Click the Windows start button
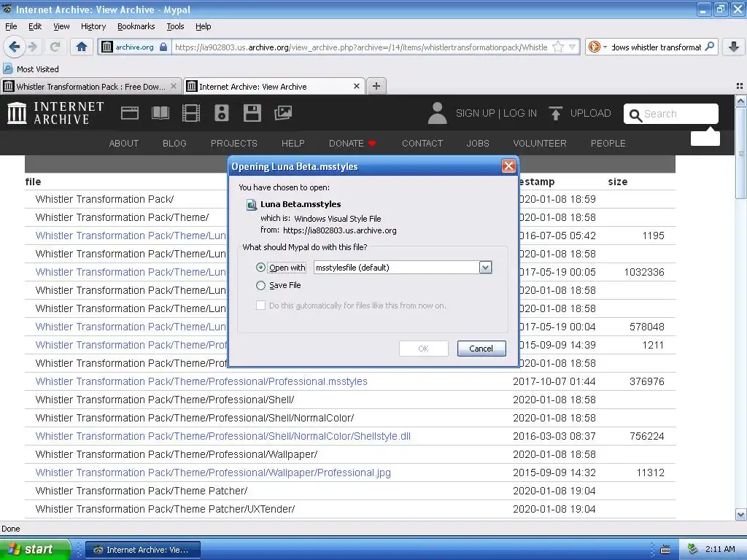This screenshot has height=560, width=747. (x=35, y=549)
